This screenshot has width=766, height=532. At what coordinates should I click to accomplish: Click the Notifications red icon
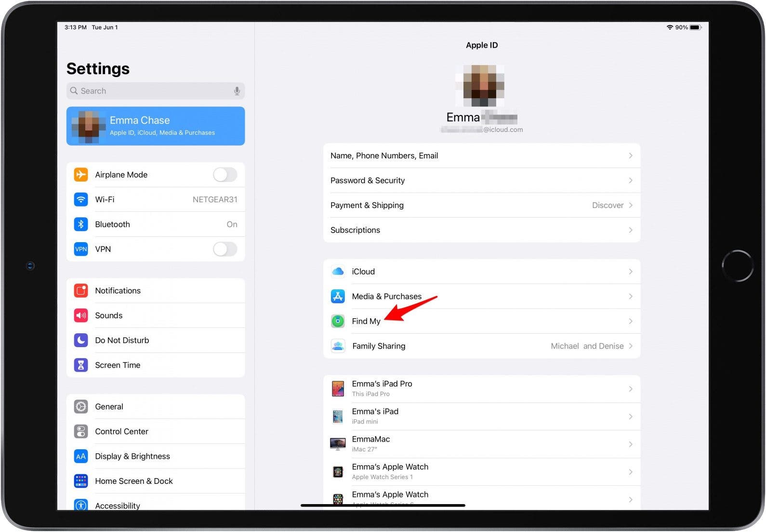[81, 291]
